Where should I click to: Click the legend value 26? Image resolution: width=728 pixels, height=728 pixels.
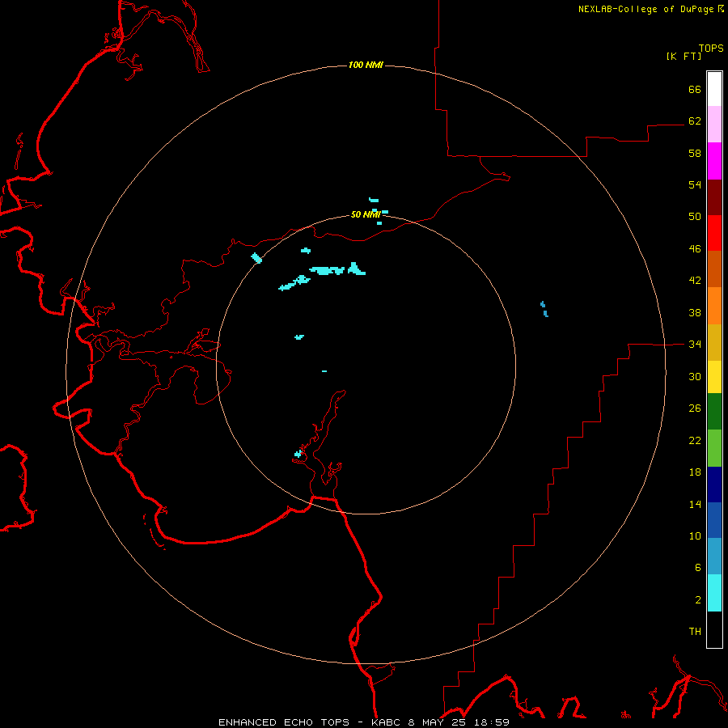[x=695, y=408]
